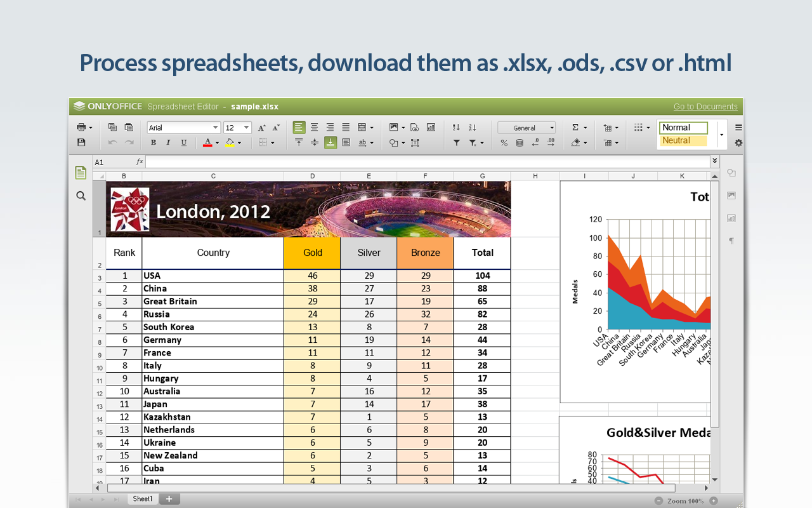Click the Copy icon

tap(112, 128)
